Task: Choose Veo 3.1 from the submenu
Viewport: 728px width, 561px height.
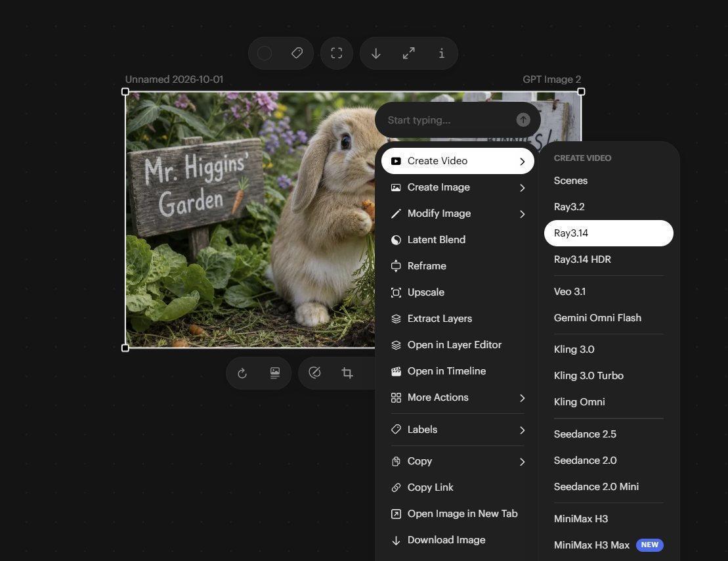Action: coord(609,292)
